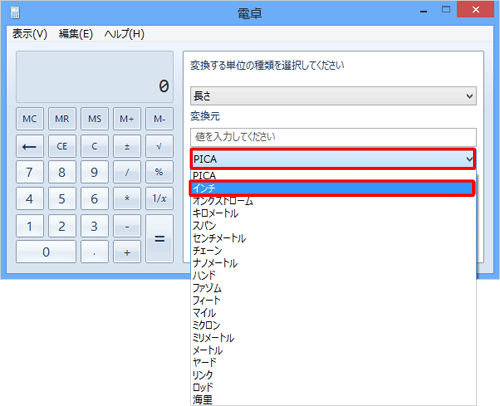Select PICA from the unit list
The width and height of the screenshot is (500, 406).
click(333, 175)
